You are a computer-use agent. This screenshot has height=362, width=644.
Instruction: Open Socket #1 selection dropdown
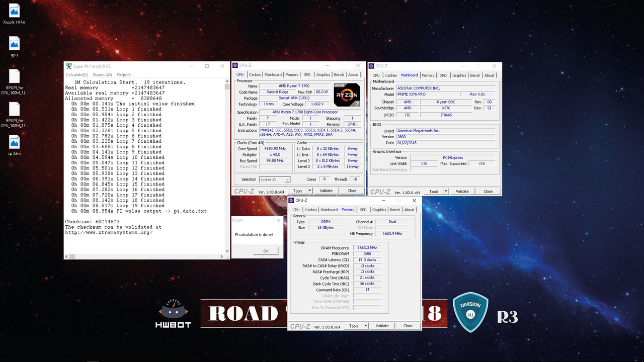coord(275,179)
